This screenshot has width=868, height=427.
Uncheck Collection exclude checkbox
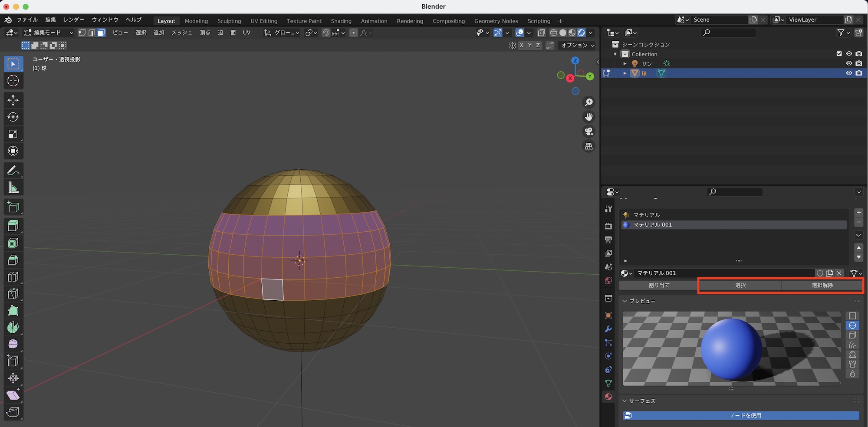click(839, 54)
